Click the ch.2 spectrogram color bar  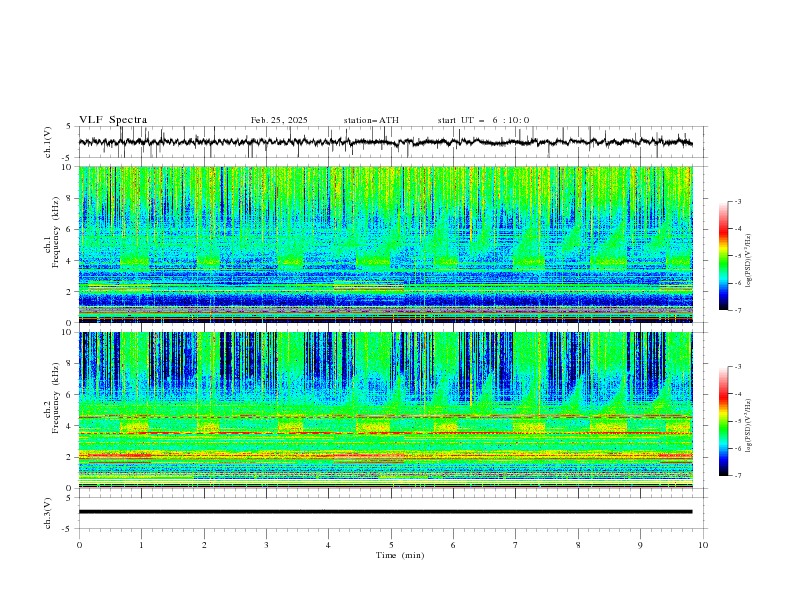[x=723, y=421]
